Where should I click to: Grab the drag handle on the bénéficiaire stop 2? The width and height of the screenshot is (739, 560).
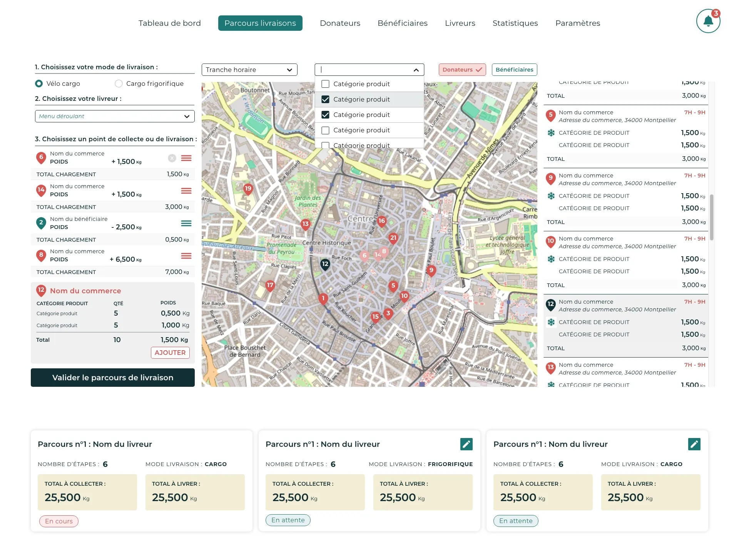tap(186, 223)
